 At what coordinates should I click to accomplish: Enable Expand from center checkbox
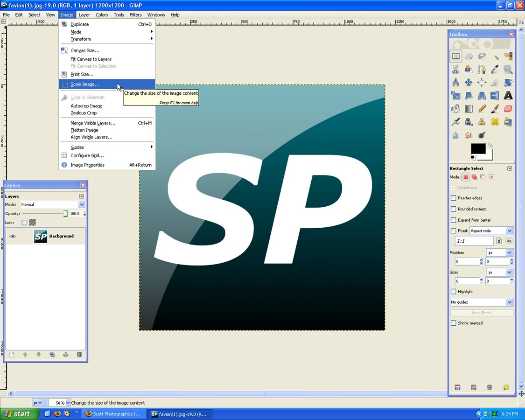(x=453, y=220)
